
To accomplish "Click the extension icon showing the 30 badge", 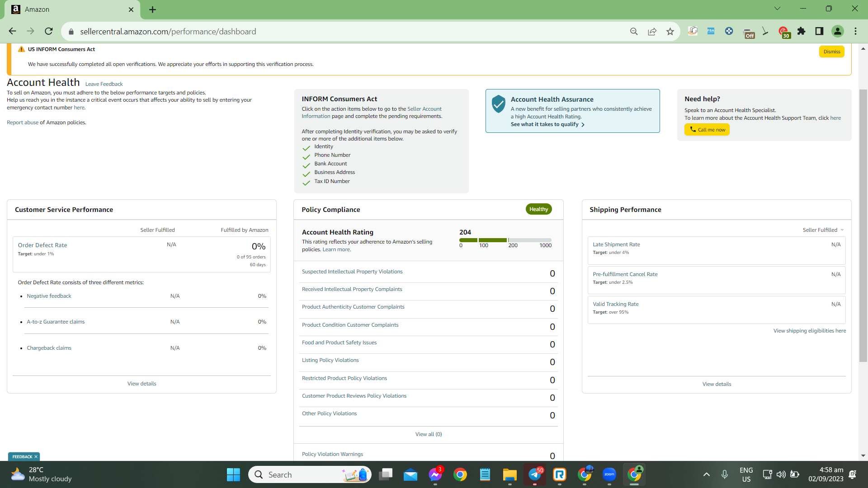I will tap(784, 32).
